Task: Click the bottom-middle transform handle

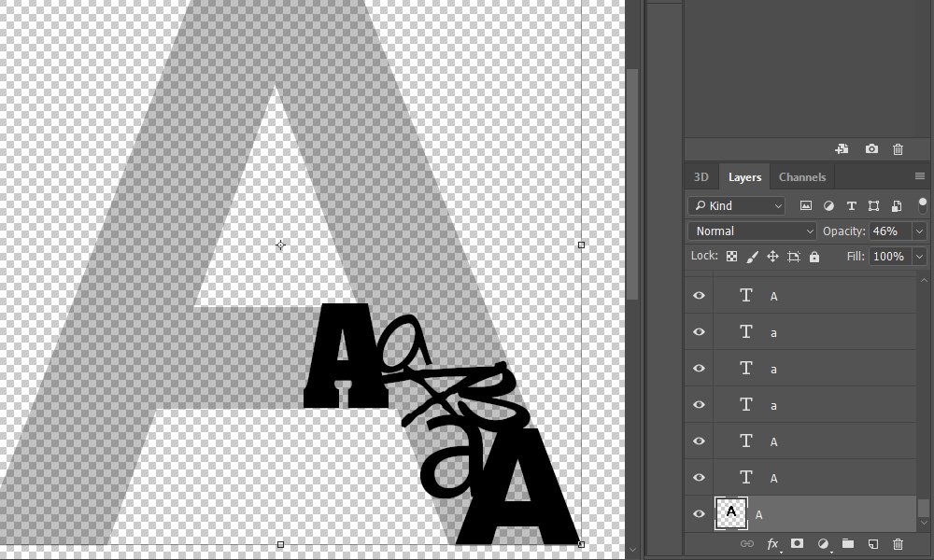Action: pyautogui.click(x=280, y=544)
